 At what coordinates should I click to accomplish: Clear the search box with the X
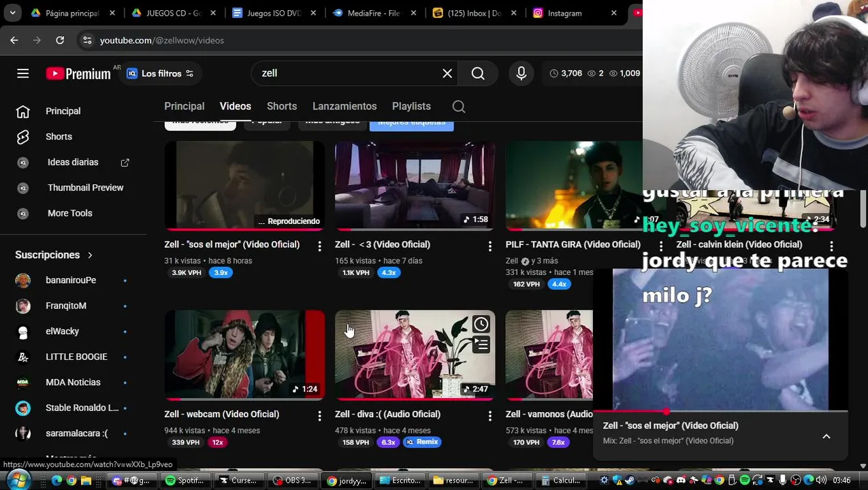click(447, 73)
